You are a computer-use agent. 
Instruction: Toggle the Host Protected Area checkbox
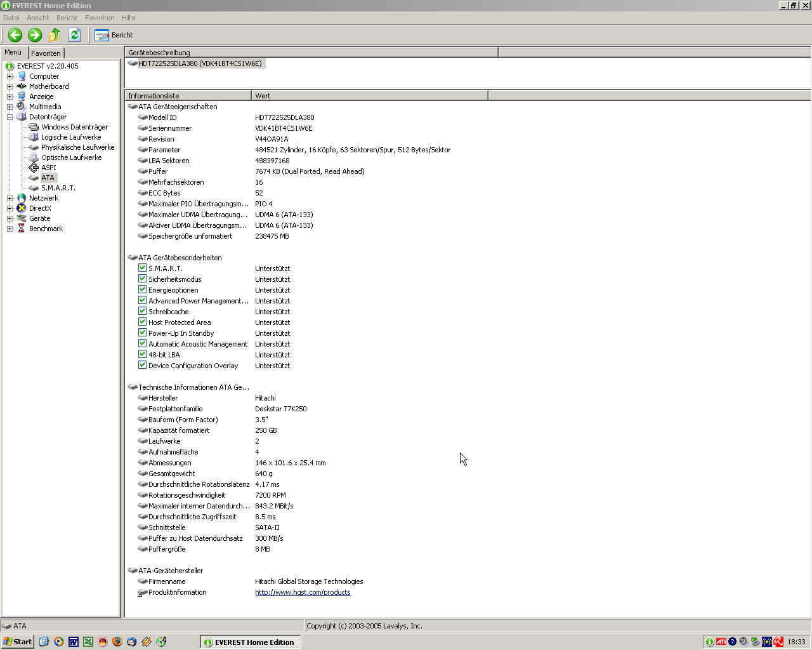(142, 322)
